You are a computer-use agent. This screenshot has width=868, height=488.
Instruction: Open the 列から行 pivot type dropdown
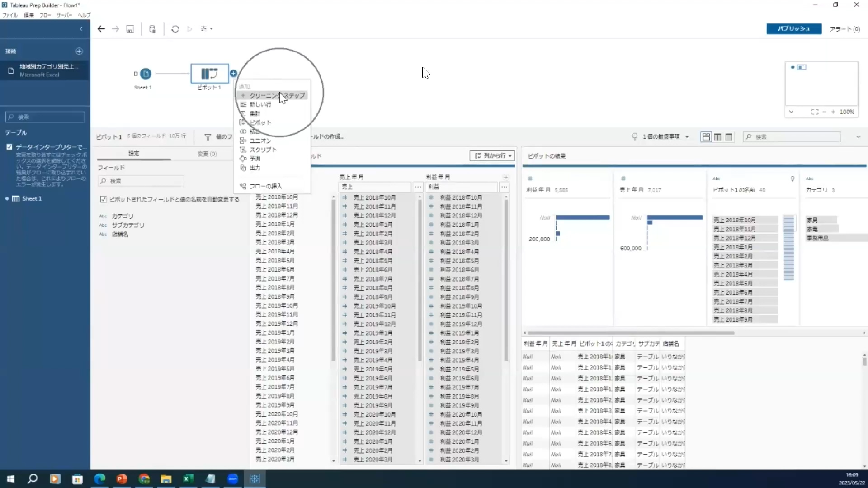tap(492, 155)
